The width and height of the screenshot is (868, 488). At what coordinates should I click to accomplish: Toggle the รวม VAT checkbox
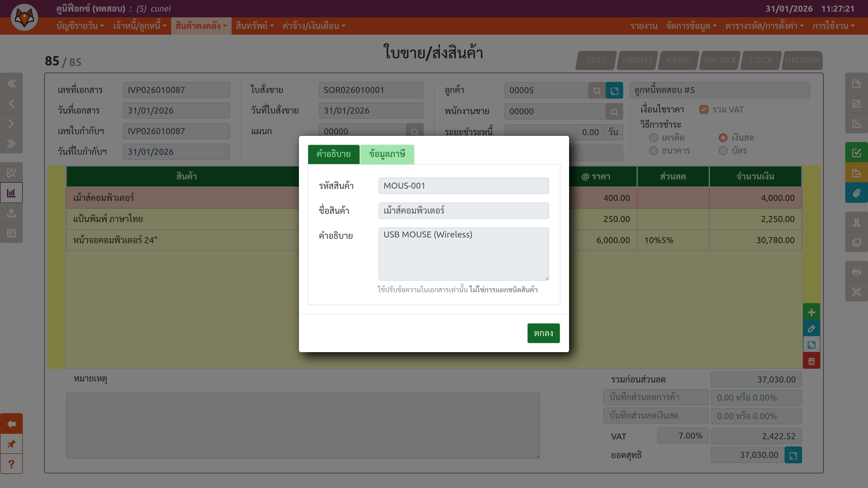(704, 110)
